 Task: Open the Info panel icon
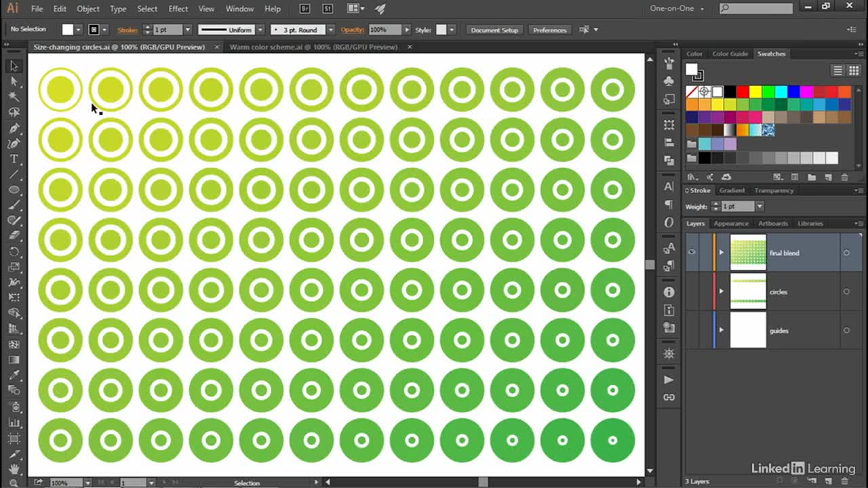pos(669,292)
